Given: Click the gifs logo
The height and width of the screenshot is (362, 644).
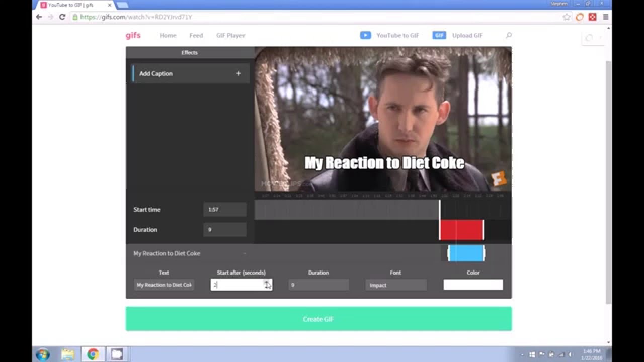Looking at the screenshot, I should click(133, 36).
